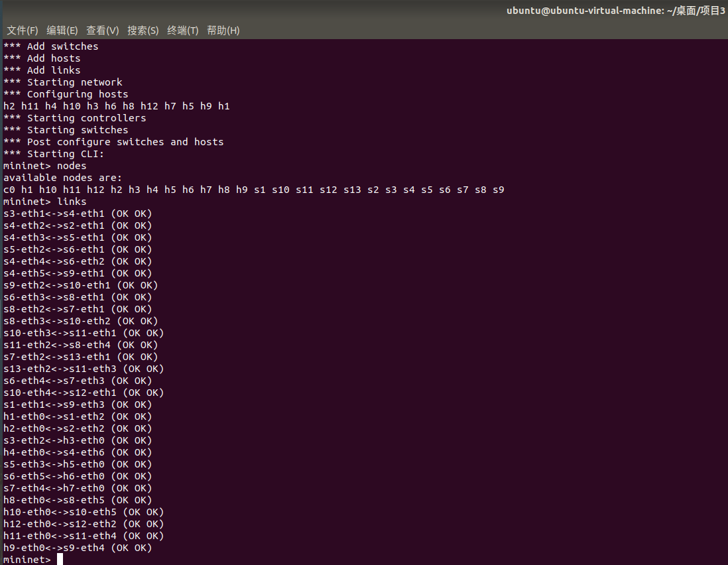This screenshot has height=565, width=728.
Task: Open the 帮助(H) menu
Action: (223, 31)
